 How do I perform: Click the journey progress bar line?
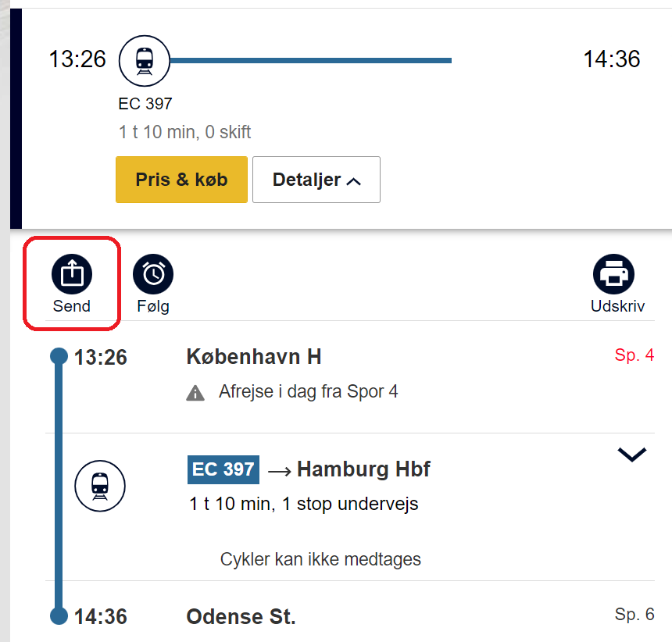pyautogui.click(x=313, y=60)
